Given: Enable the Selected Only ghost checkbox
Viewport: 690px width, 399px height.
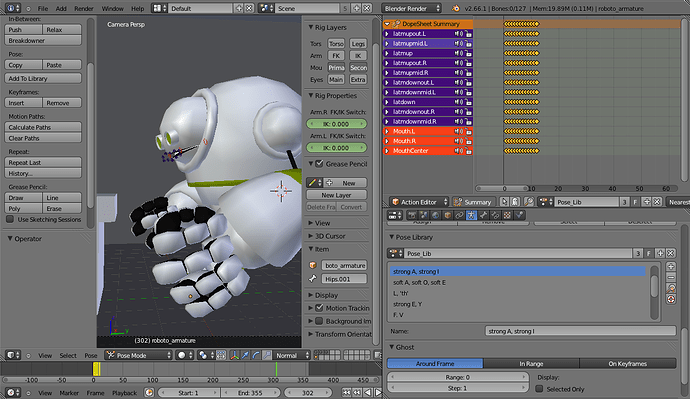Looking at the screenshot, I should (539, 389).
